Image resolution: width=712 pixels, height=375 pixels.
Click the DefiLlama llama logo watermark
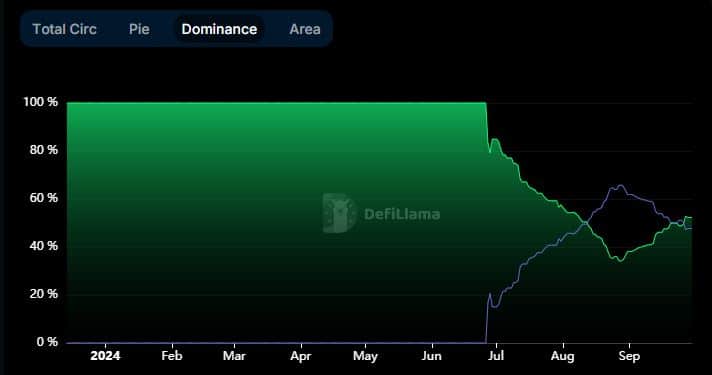pos(339,213)
